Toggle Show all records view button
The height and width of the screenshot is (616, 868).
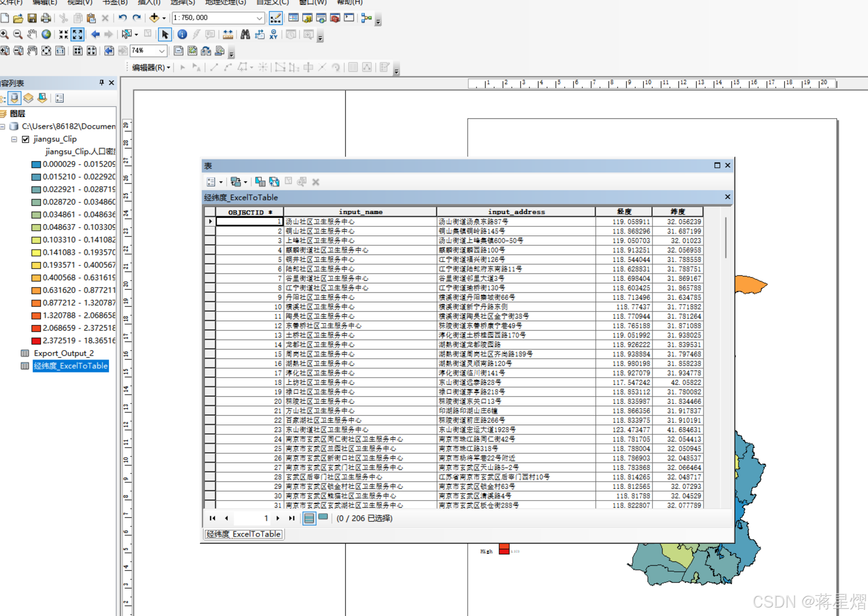309,518
